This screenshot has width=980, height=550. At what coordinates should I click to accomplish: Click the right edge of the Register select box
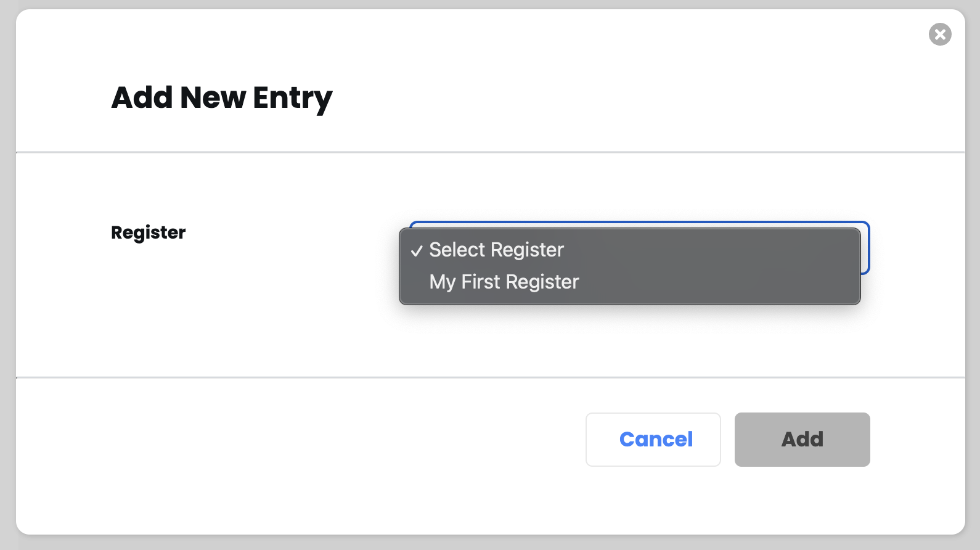[x=865, y=248]
